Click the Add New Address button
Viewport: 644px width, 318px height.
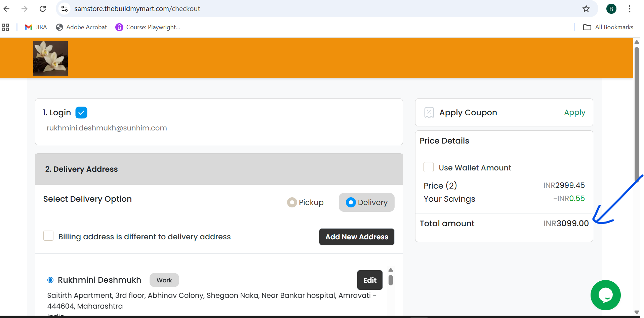click(x=357, y=237)
